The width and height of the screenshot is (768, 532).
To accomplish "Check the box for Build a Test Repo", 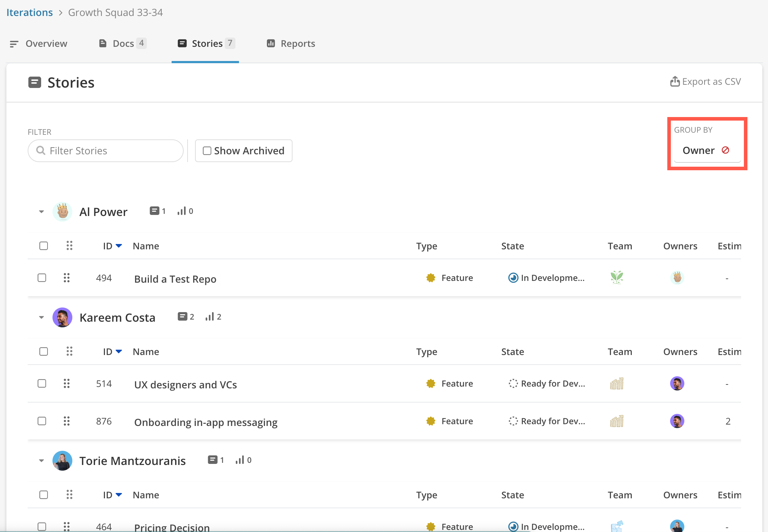I will point(42,278).
